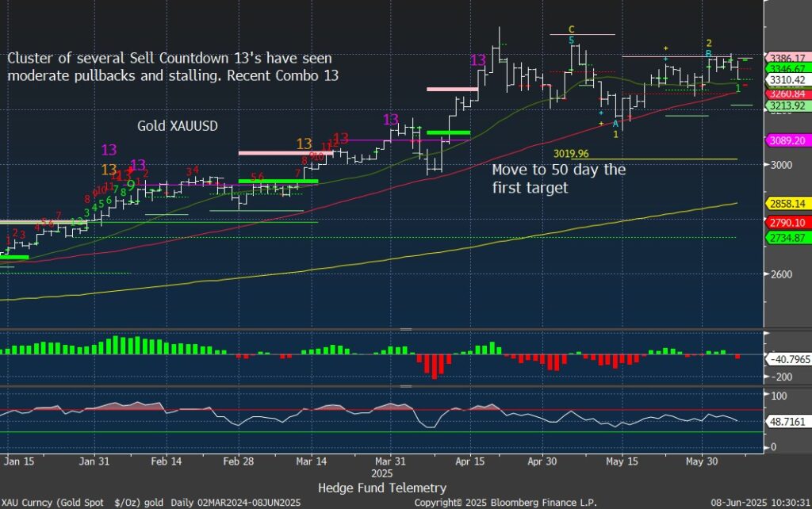The image size is (812, 509).
Task: Click the Bloomberg Finance copyright text
Action: (505, 503)
